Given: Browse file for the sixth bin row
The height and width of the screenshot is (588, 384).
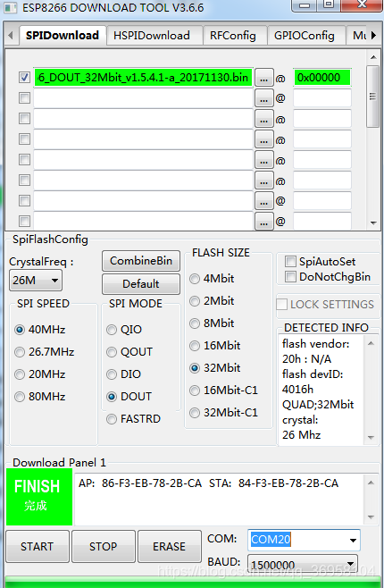Looking at the screenshot, I should point(263,181).
